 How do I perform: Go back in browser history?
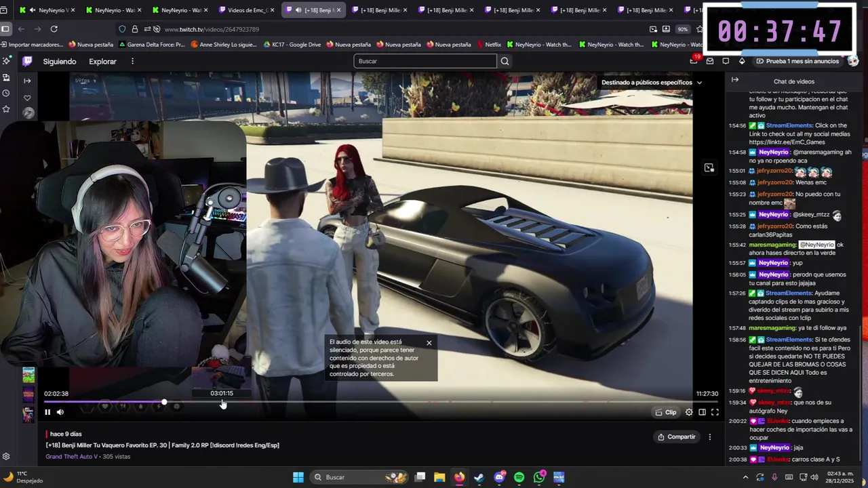click(21, 29)
